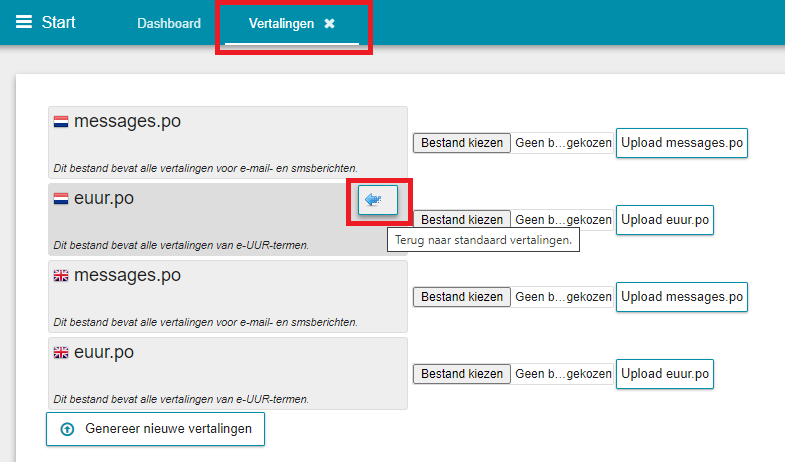Click e-UUR-termen description under Dutch euur.po
Viewport: 785px width, 462px height.
(181, 245)
